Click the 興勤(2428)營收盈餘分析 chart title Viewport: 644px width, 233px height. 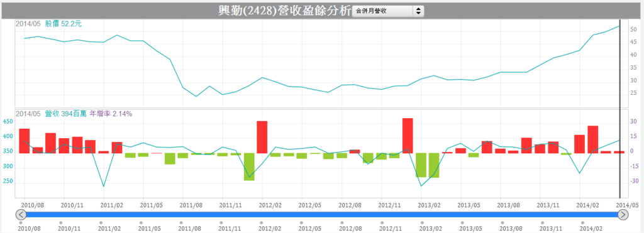pyautogui.click(x=284, y=11)
